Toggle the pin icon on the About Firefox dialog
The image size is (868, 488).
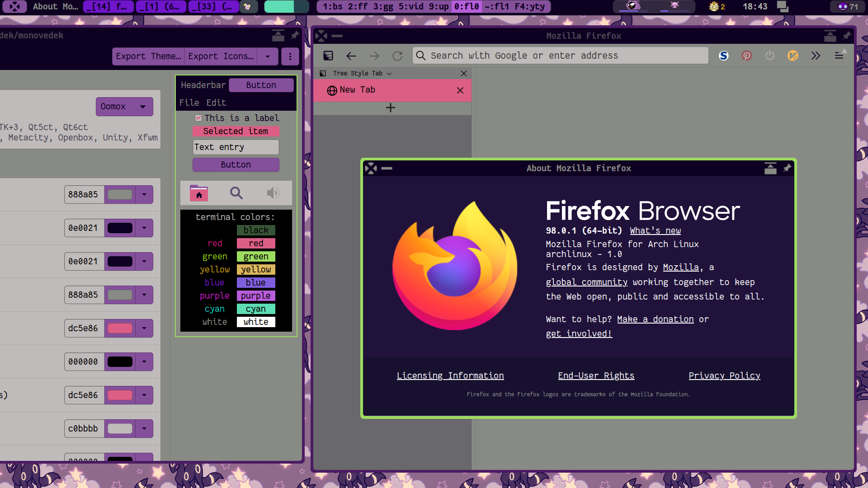click(x=787, y=168)
